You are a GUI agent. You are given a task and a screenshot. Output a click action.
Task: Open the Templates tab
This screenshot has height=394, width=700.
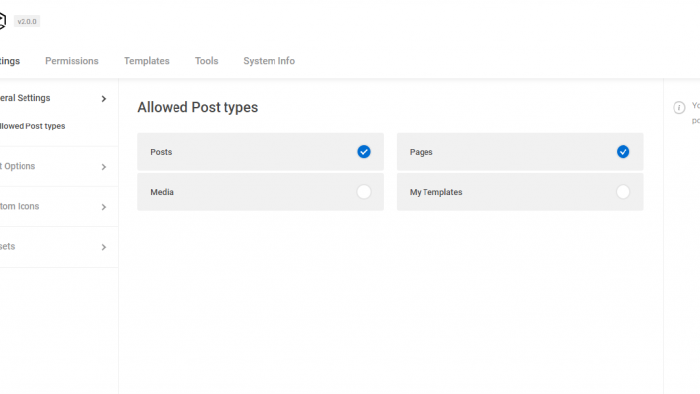point(146,61)
